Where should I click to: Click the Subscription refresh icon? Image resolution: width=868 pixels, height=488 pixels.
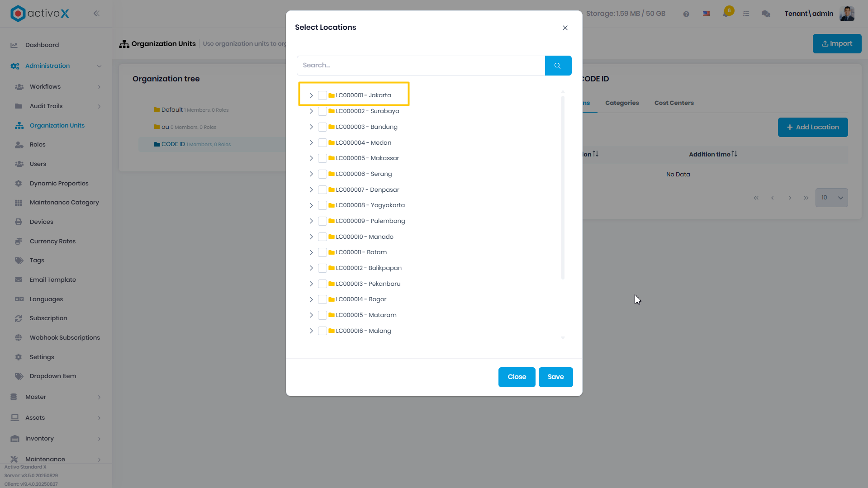pyautogui.click(x=19, y=318)
